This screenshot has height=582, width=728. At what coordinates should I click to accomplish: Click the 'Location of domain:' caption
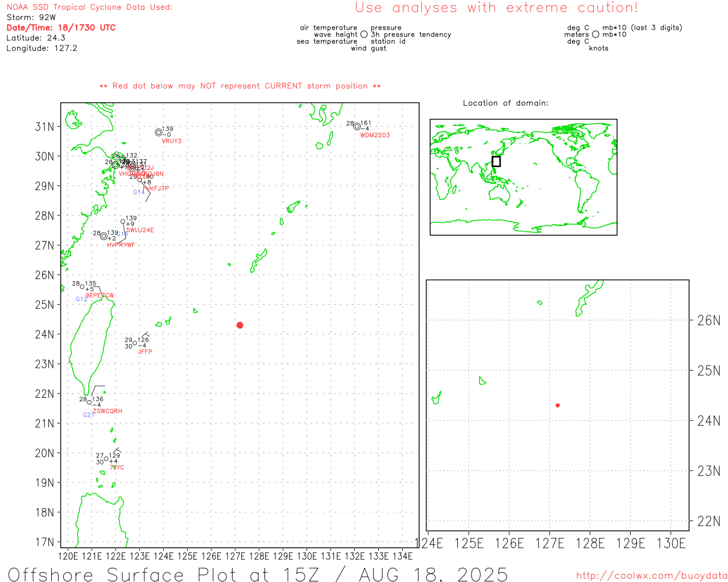(506, 103)
